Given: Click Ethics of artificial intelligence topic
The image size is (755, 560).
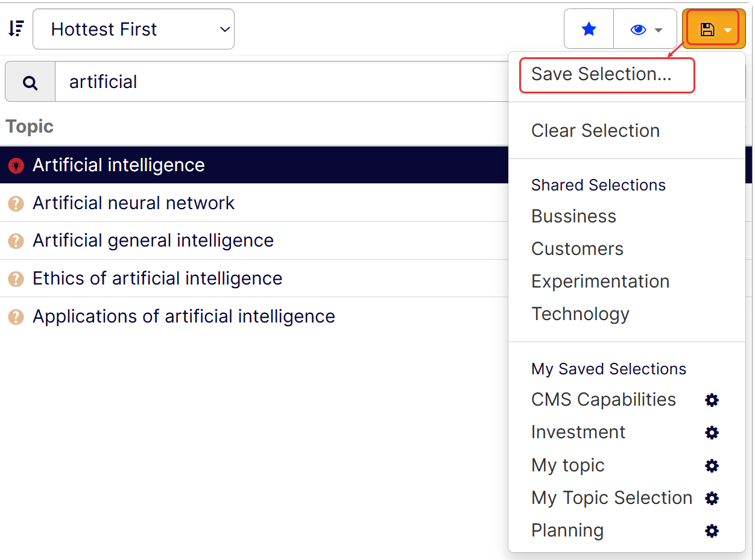Looking at the screenshot, I should [157, 278].
